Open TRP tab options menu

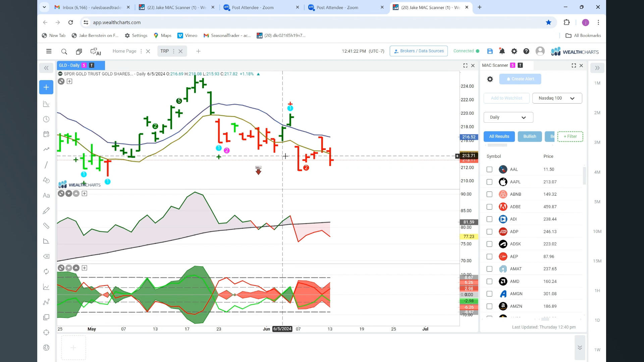[173, 51]
